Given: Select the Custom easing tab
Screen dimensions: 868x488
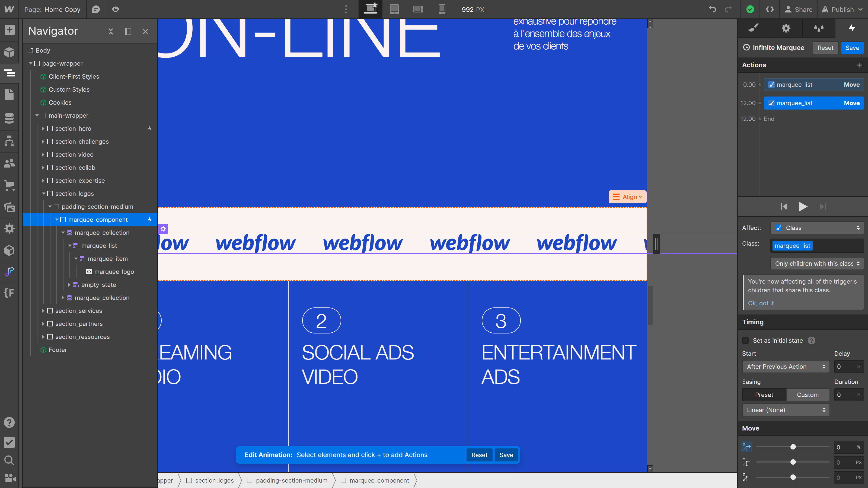Looking at the screenshot, I should [x=808, y=395].
